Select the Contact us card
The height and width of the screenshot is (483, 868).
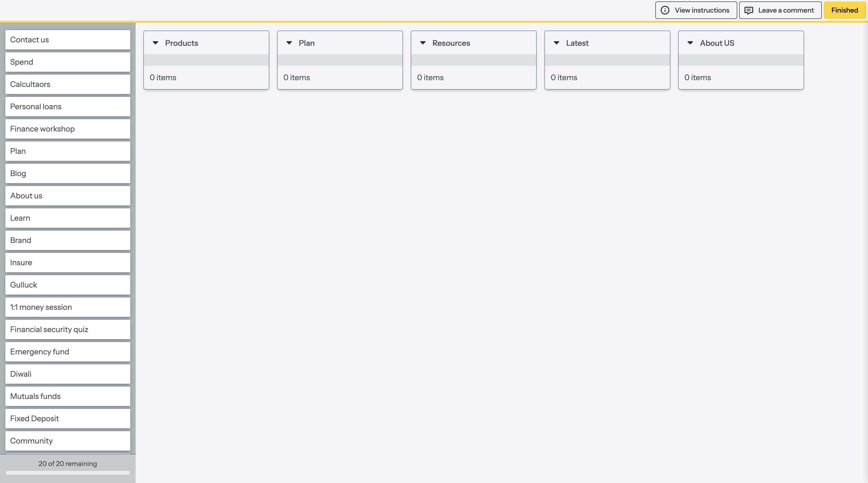point(67,40)
